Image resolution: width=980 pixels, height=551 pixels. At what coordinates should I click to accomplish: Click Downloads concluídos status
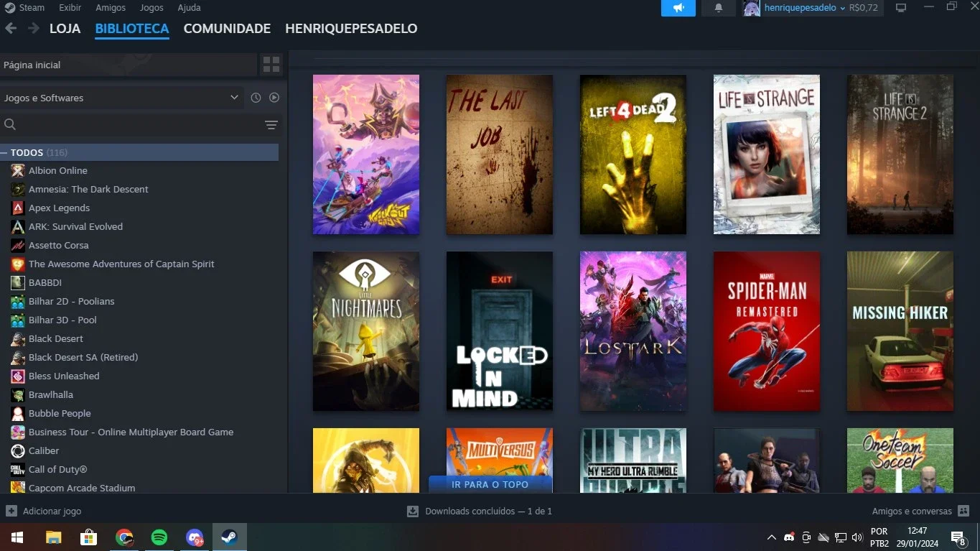(488, 511)
